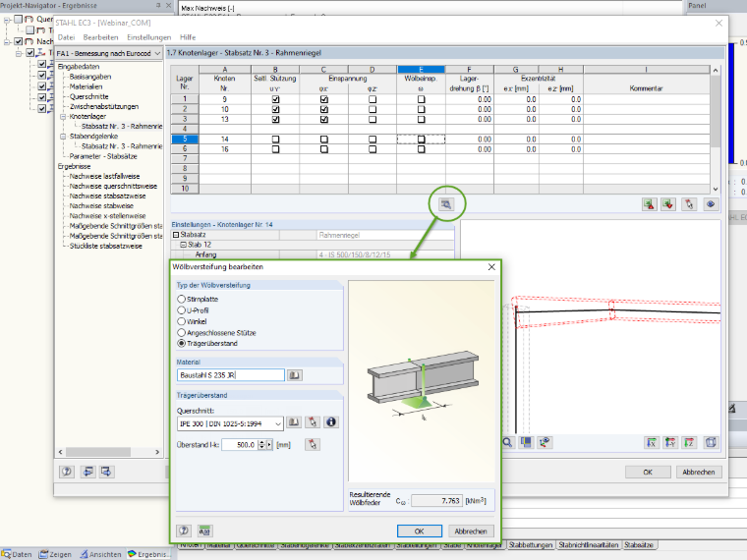Select Querschnitte in navigation tree

(88, 96)
